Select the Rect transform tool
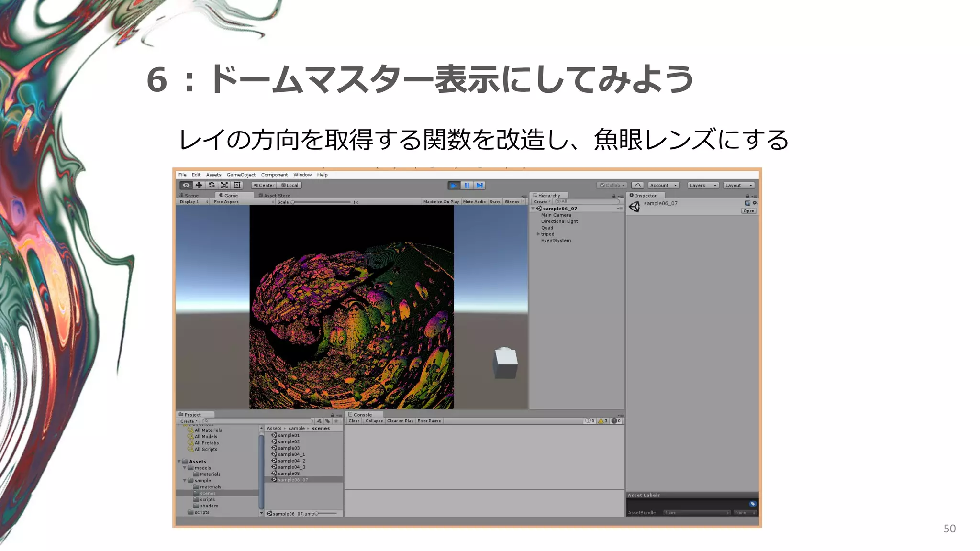The height and width of the screenshot is (551, 980). 237,185
